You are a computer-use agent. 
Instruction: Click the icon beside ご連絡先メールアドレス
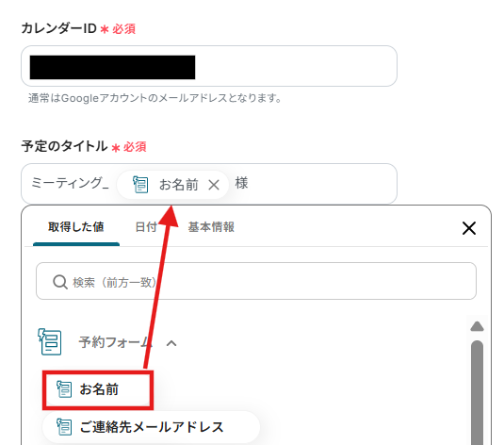coord(64,427)
